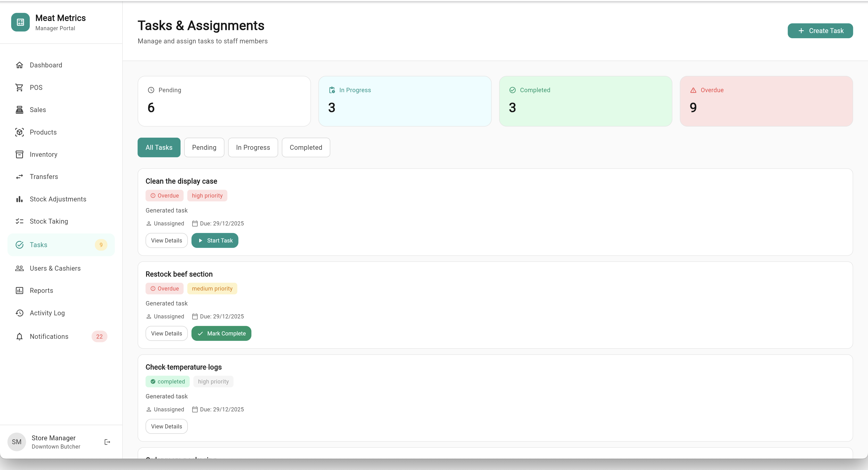The width and height of the screenshot is (868, 470).
Task: View details of Check temperature logs
Action: 166,426
